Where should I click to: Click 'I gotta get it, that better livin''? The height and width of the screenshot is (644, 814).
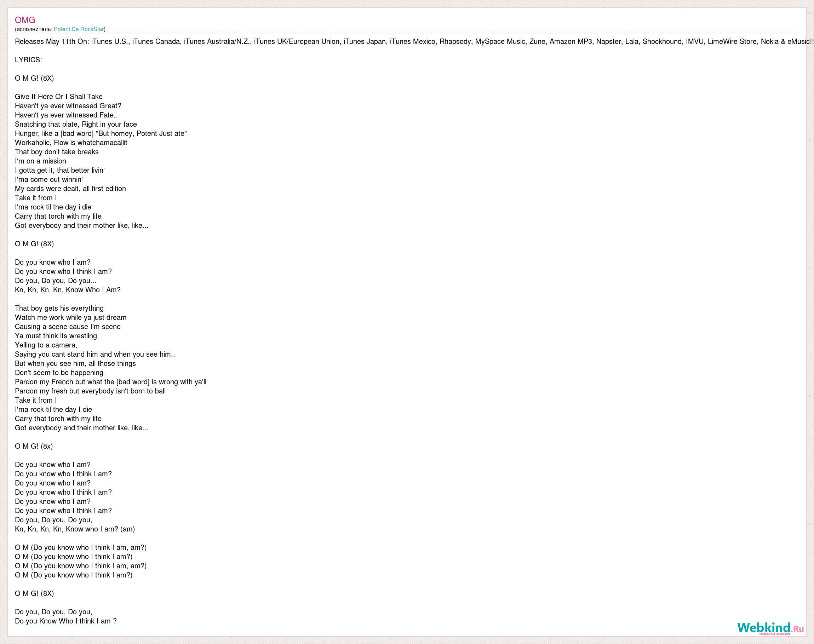point(59,171)
